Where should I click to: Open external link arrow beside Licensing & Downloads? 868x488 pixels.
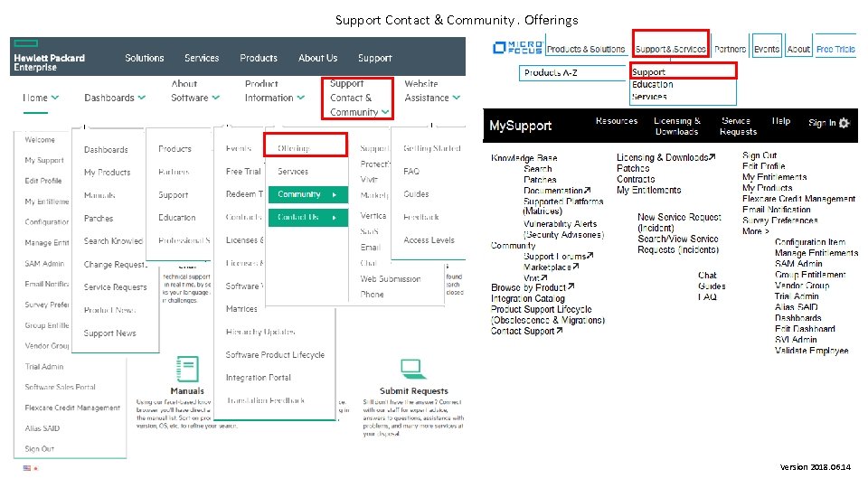[x=712, y=157]
